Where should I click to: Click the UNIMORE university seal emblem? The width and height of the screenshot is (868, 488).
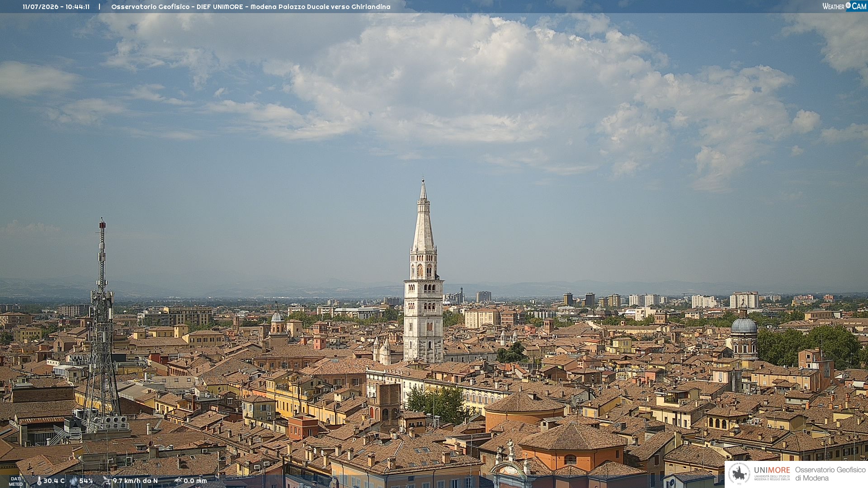pos(740,474)
